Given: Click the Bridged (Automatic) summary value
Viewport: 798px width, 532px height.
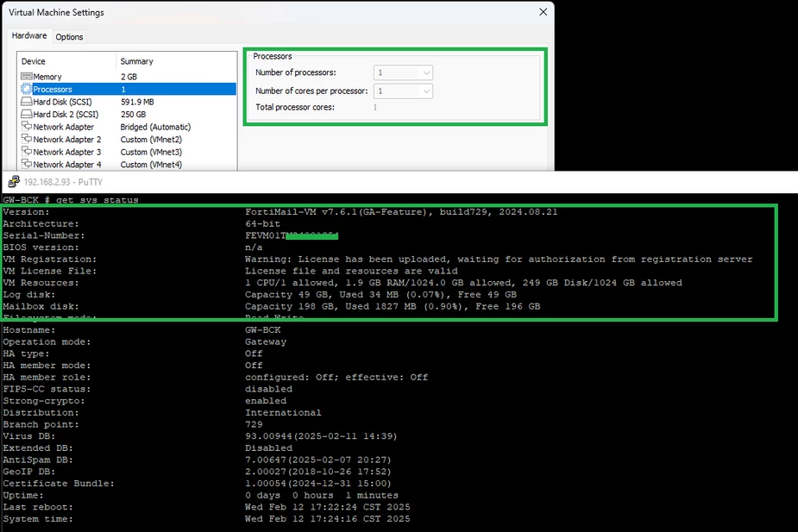Looking at the screenshot, I should point(156,127).
